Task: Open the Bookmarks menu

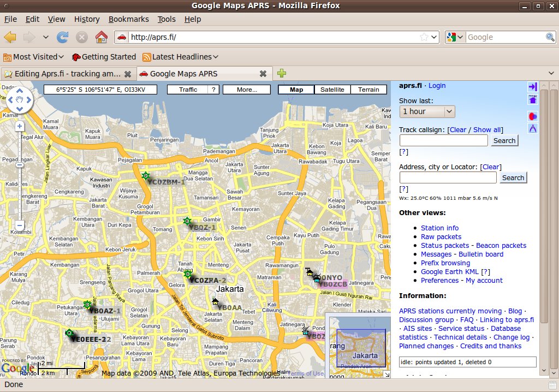Action: 128,19
